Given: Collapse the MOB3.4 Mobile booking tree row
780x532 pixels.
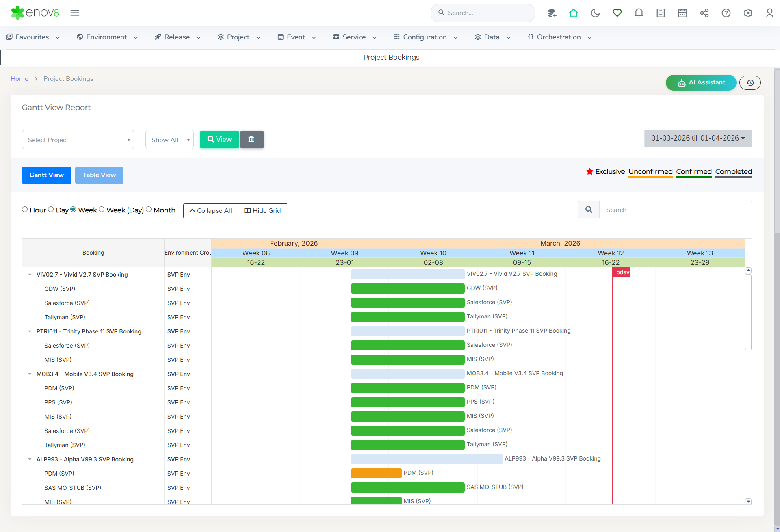Looking at the screenshot, I should click(x=30, y=374).
